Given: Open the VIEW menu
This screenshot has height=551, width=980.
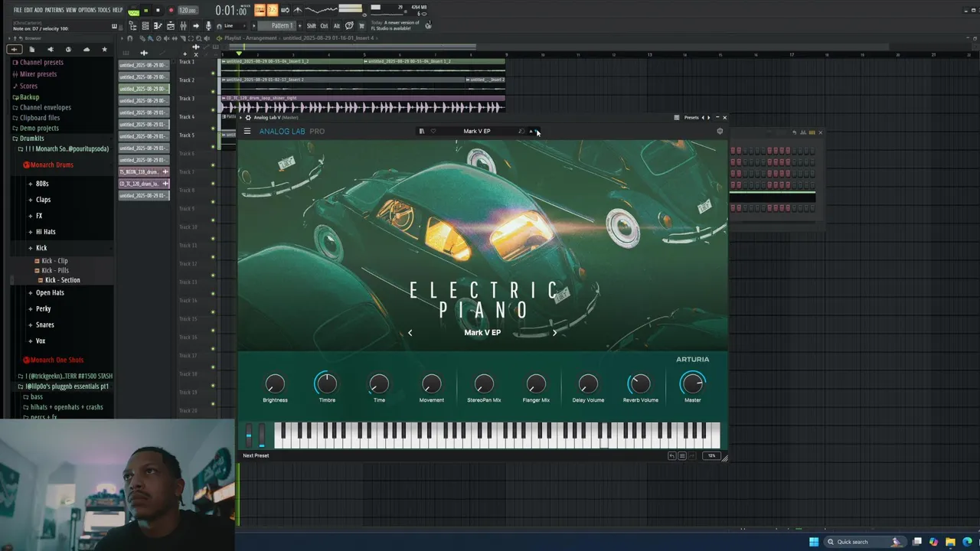Looking at the screenshot, I should click(x=70, y=10).
